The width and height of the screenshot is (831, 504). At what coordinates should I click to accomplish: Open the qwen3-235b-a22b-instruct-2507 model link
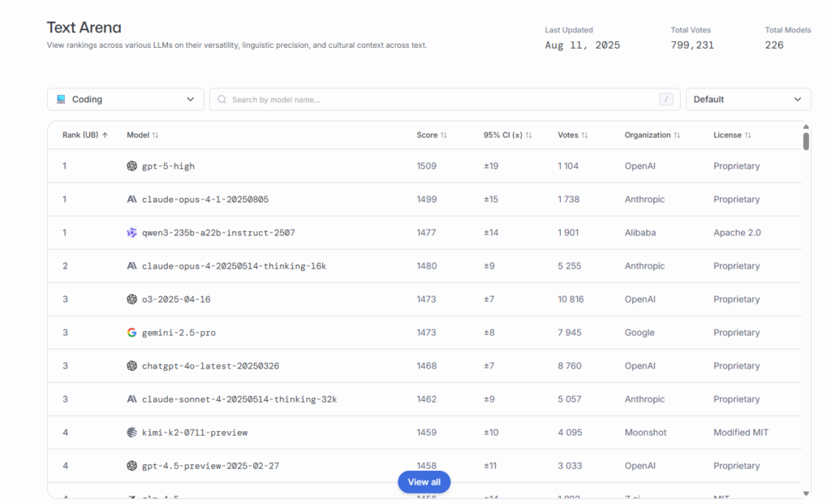218,233
